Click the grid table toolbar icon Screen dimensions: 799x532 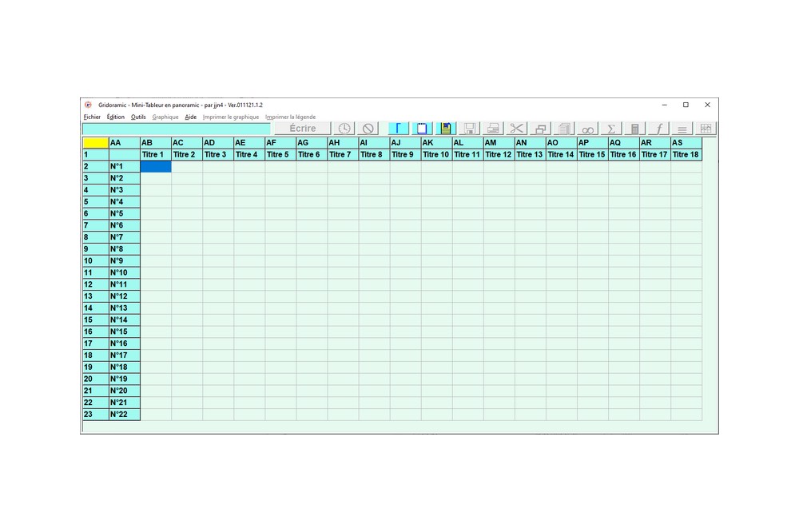click(706, 129)
